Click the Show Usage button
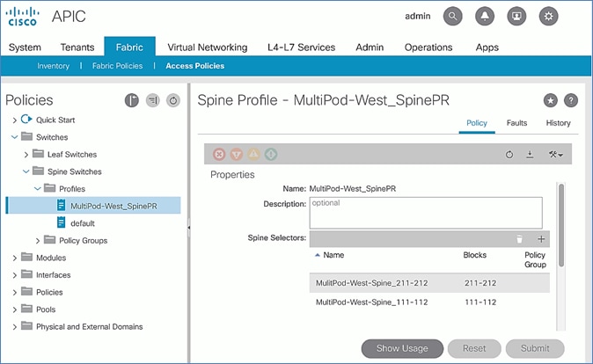The image size is (593, 364). 402,348
